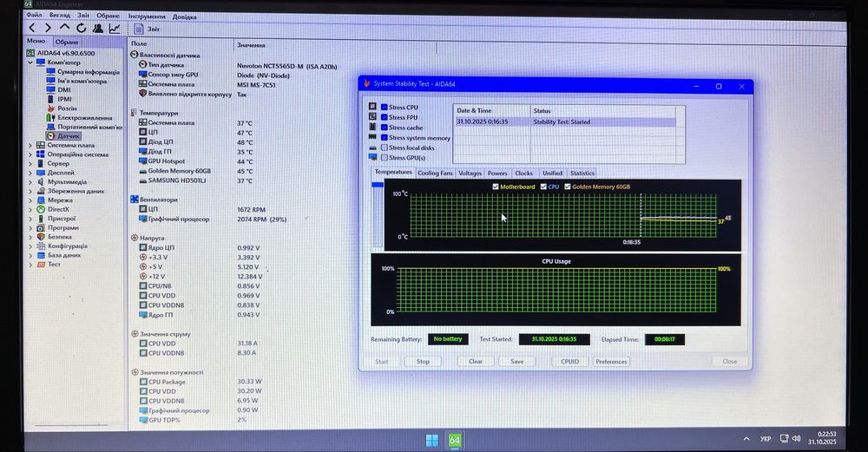Switch to the Cooling Fans tab
Viewport: 868px width, 452px height.
coord(435,174)
